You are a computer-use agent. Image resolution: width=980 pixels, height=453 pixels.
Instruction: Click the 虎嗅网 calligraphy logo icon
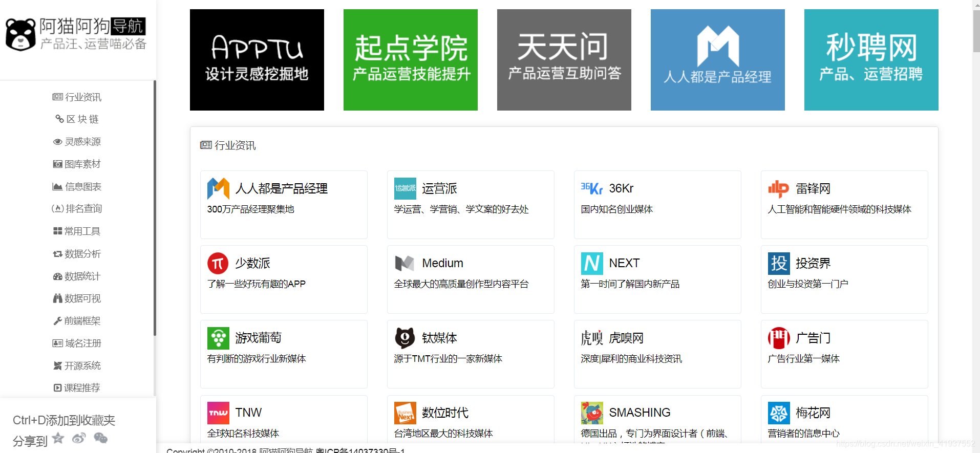pos(592,338)
